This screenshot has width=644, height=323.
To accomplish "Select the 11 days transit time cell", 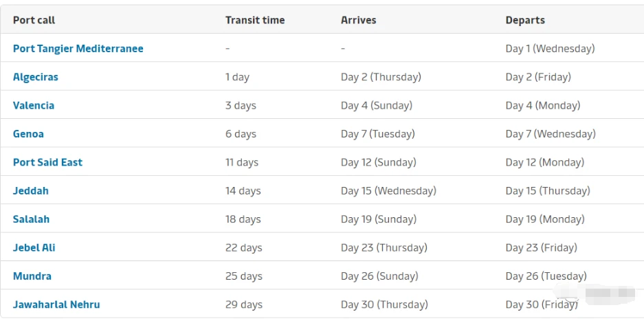I will click(x=242, y=162).
